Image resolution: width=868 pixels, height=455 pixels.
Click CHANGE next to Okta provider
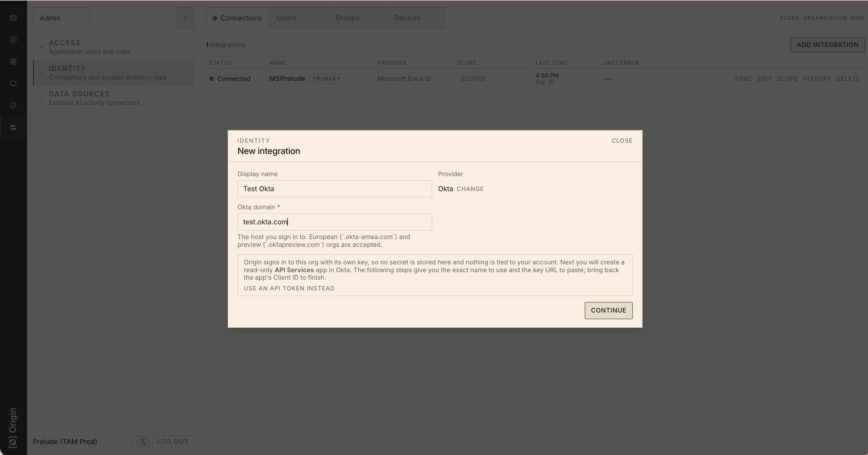pyautogui.click(x=470, y=189)
